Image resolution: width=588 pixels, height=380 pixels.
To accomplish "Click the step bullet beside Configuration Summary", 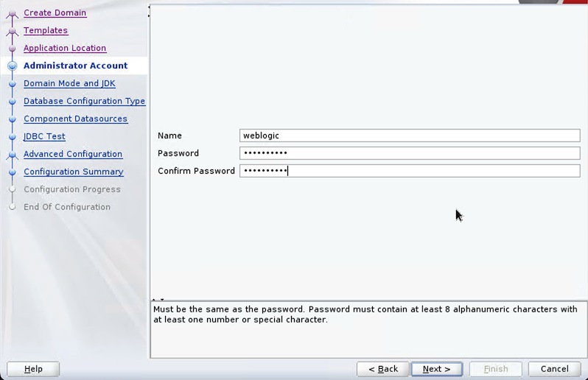I will (x=12, y=172).
